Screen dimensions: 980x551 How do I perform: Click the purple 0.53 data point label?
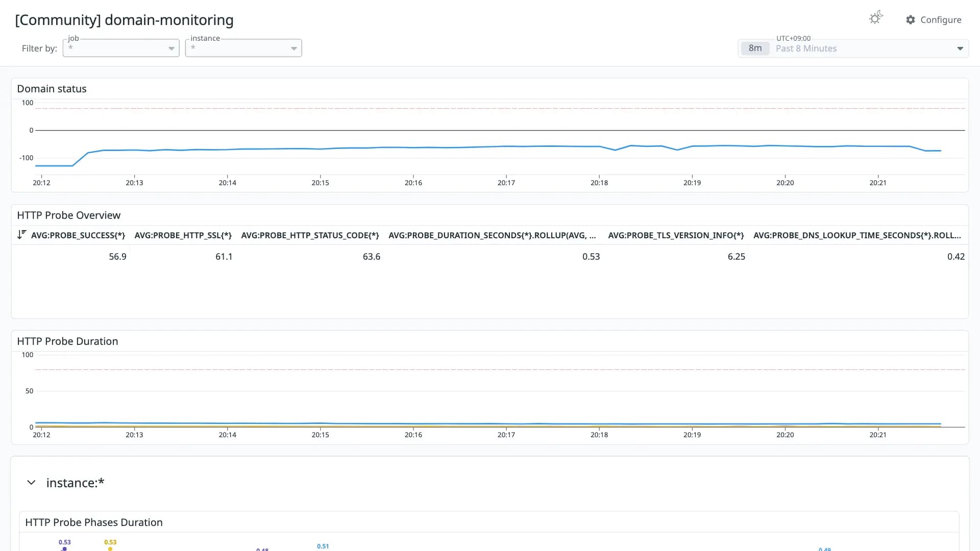(64, 542)
